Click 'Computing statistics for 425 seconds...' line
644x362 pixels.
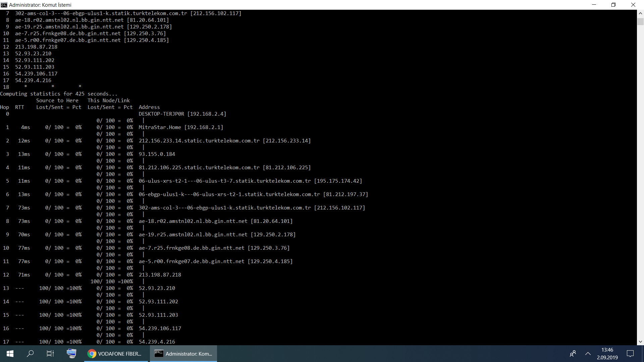[59, 94]
